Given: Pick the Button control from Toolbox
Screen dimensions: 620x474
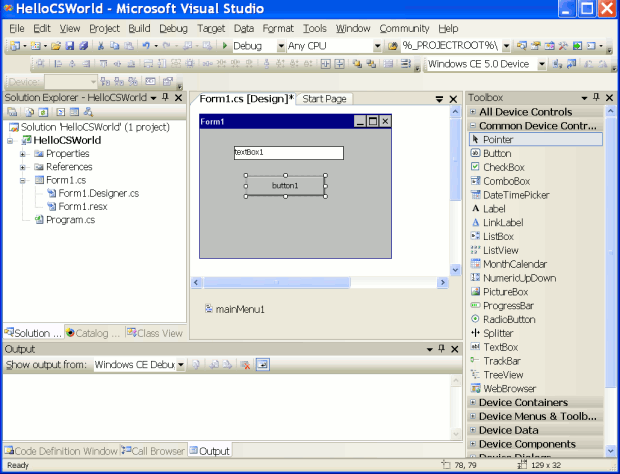Looking at the screenshot, I should [x=496, y=154].
